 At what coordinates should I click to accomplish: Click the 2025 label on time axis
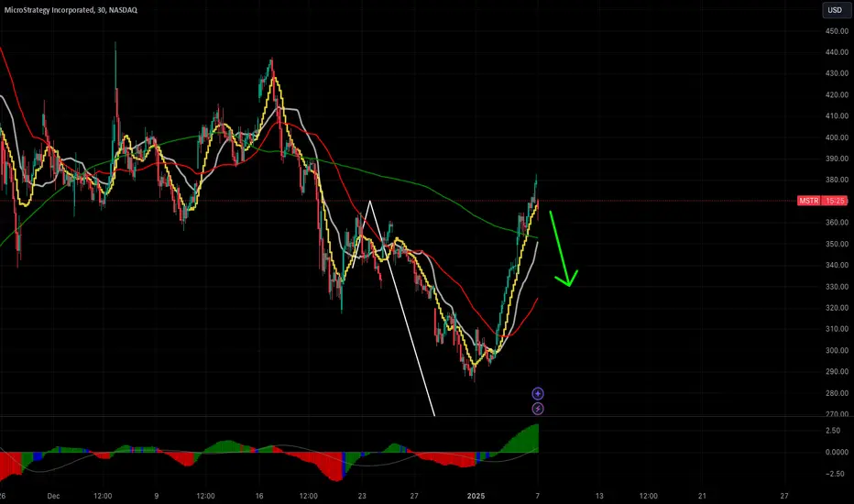point(476,496)
